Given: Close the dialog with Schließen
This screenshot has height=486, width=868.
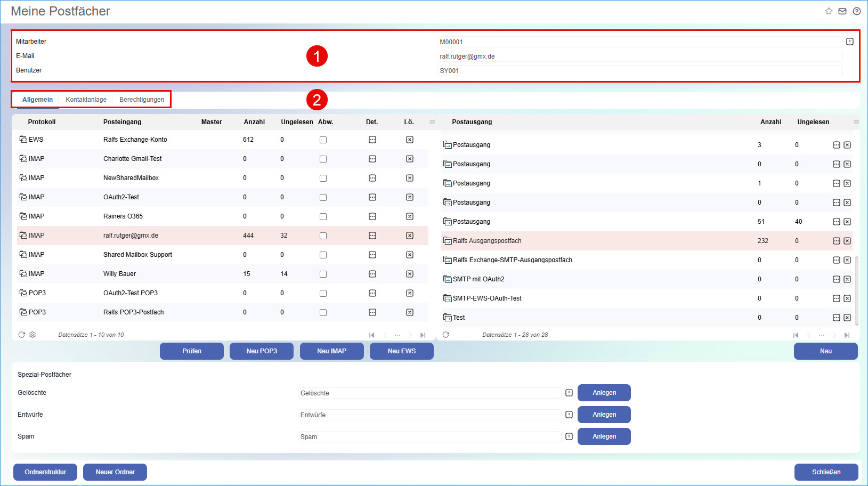Looking at the screenshot, I should tap(826, 472).
